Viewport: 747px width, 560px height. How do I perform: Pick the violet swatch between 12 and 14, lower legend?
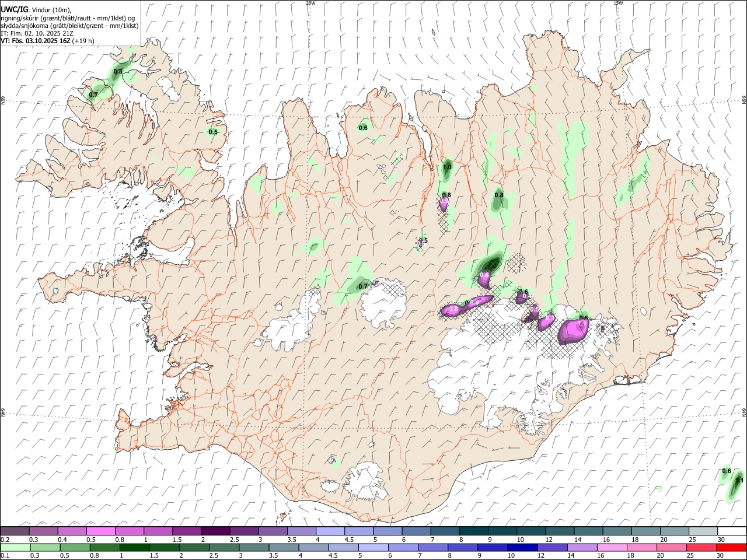pyautogui.click(x=552, y=547)
